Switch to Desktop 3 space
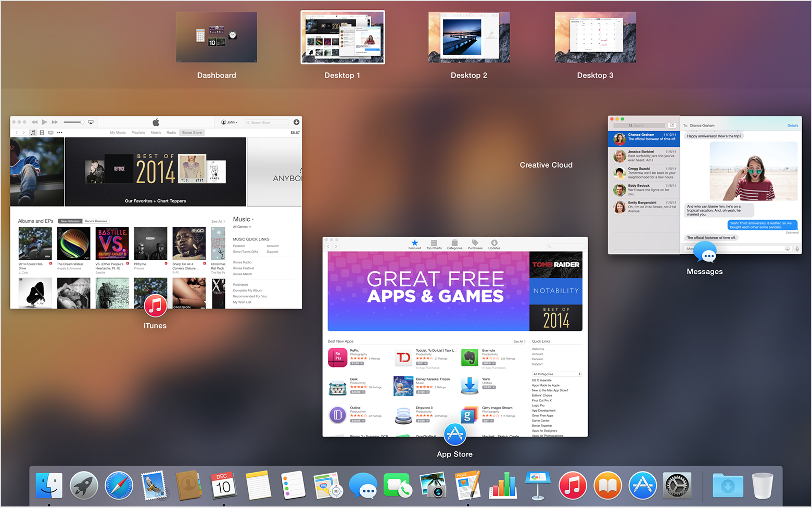812x508 pixels. [595, 37]
